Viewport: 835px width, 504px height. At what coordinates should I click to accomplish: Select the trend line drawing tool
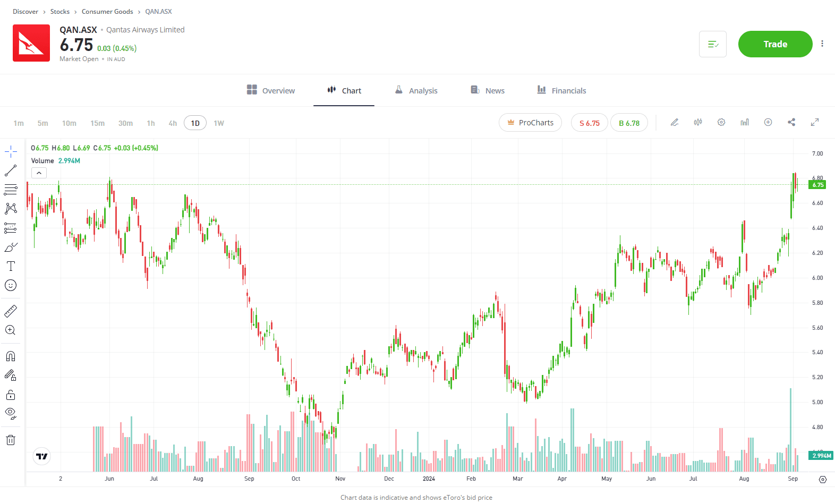tap(11, 170)
